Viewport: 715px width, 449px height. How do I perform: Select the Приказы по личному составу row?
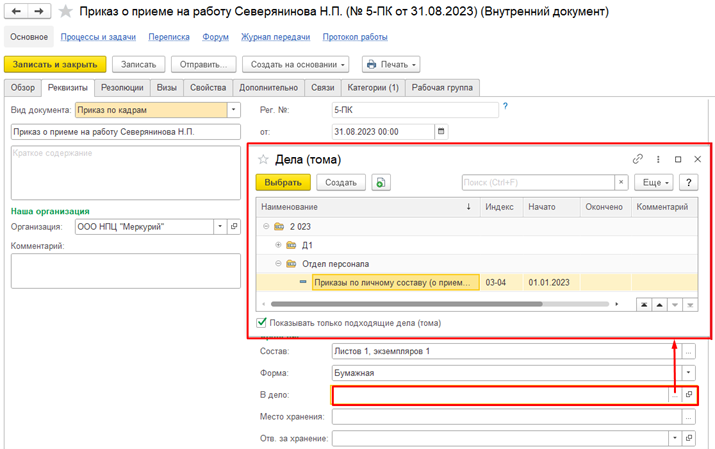click(x=477, y=283)
